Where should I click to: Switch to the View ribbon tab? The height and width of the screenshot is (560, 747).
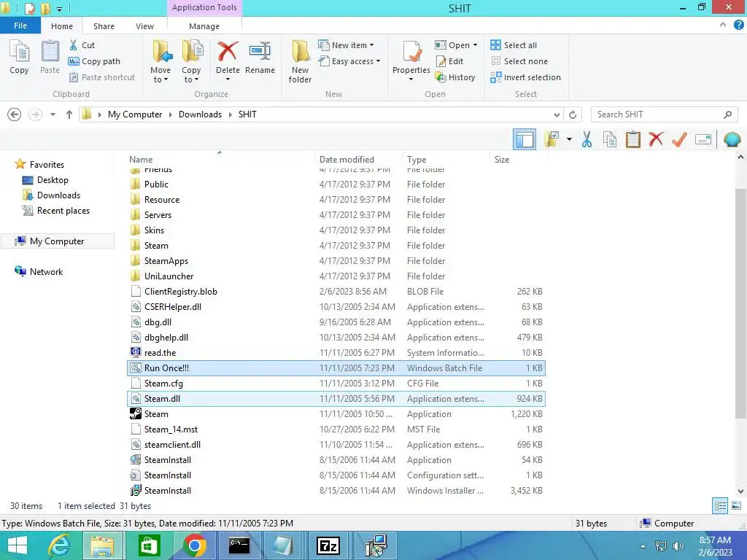tap(145, 26)
